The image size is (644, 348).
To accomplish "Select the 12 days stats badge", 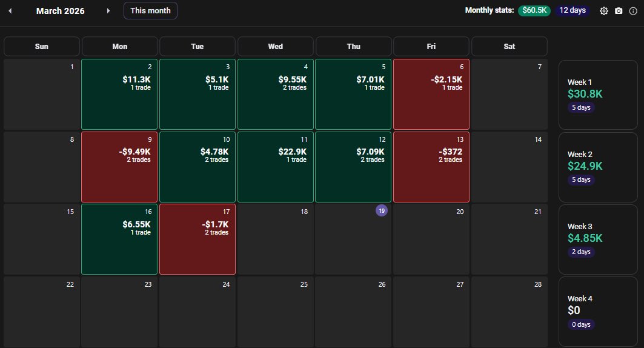I will coord(573,10).
